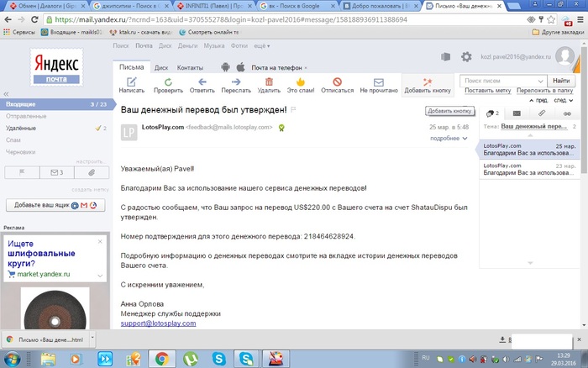Image resolution: width=588 pixels, height=368 pixels.
Task: Open search options dropdown arrow
Action: 540,81
